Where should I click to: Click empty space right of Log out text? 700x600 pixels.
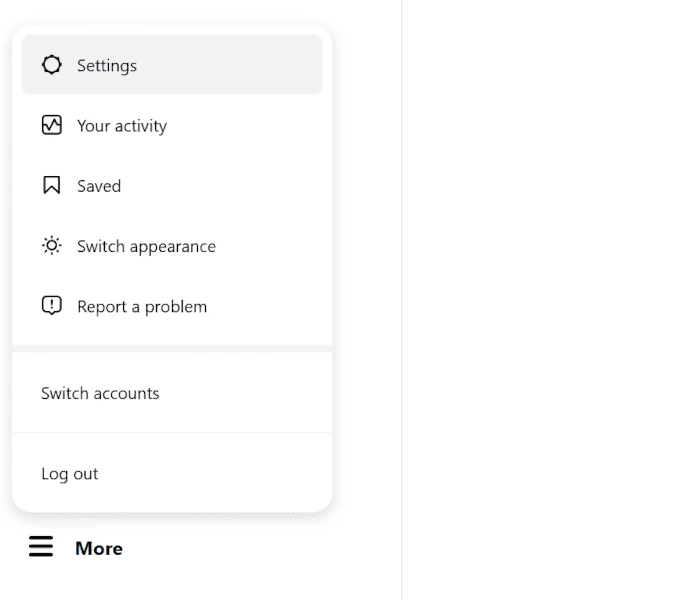(x=214, y=474)
